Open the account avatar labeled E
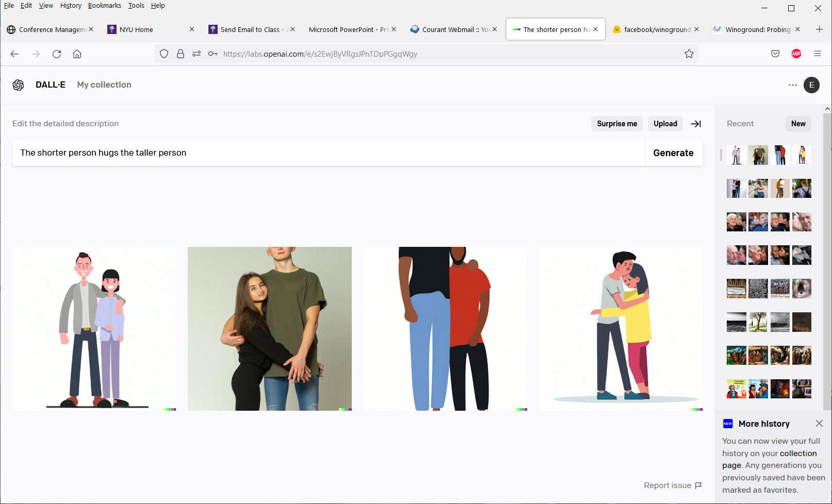This screenshot has height=504, width=832. click(x=811, y=85)
